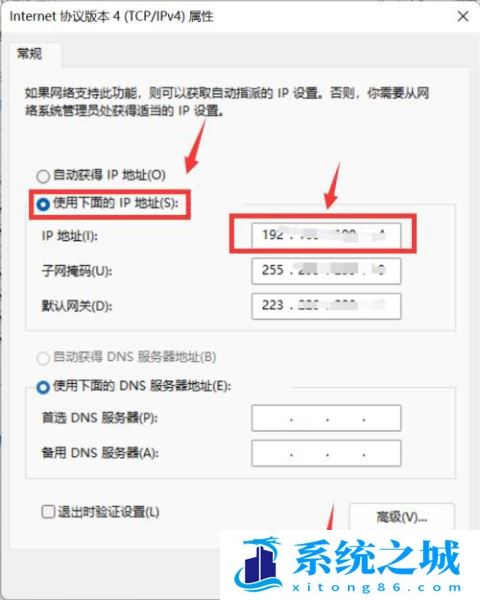Image resolution: width=480 pixels, height=600 pixels.
Task: Close the TCP/IPv4 properties dialog
Action: [463, 16]
